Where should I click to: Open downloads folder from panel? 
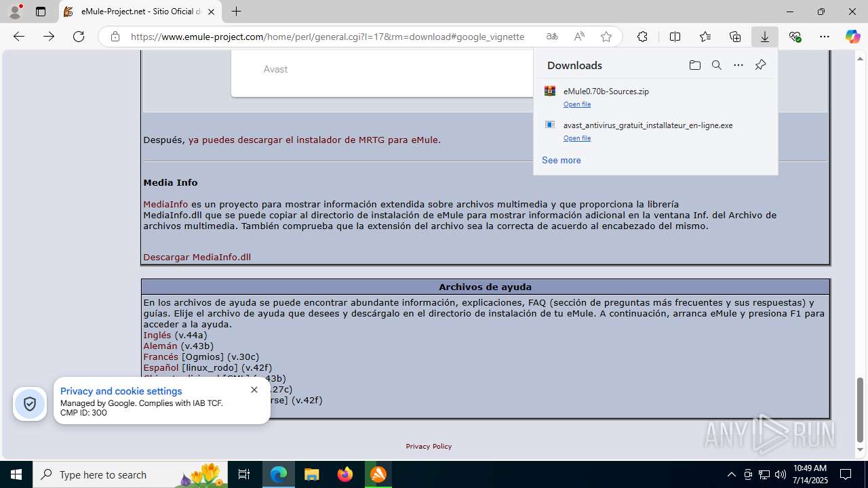click(x=694, y=65)
